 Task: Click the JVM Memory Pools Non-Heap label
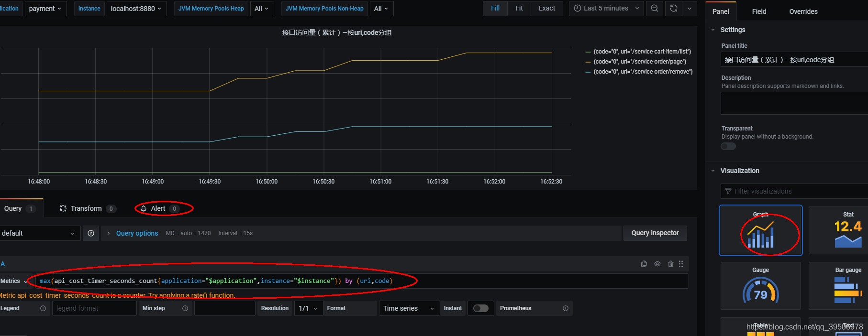click(x=324, y=9)
